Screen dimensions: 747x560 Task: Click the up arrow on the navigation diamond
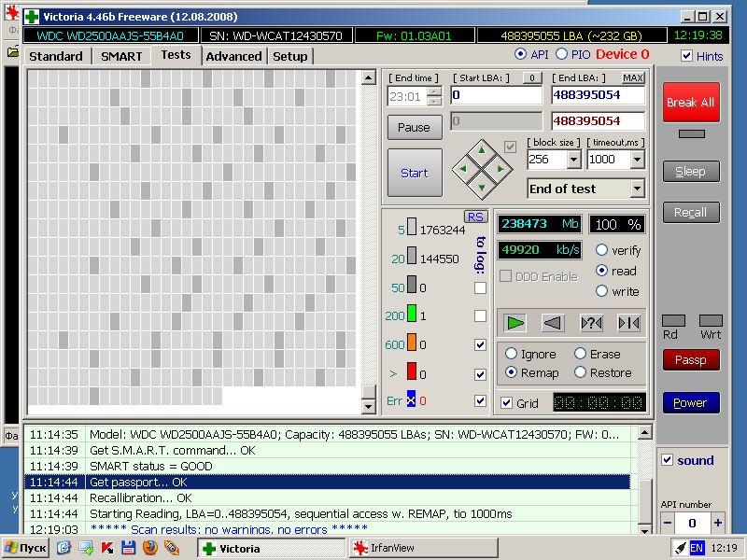tap(482, 150)
